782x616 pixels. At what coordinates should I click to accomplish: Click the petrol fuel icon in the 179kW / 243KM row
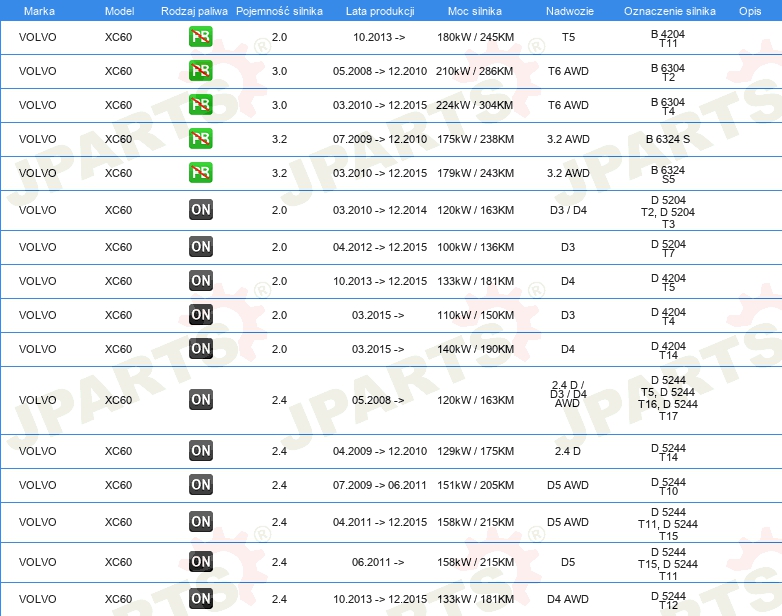tap(200, 172)
